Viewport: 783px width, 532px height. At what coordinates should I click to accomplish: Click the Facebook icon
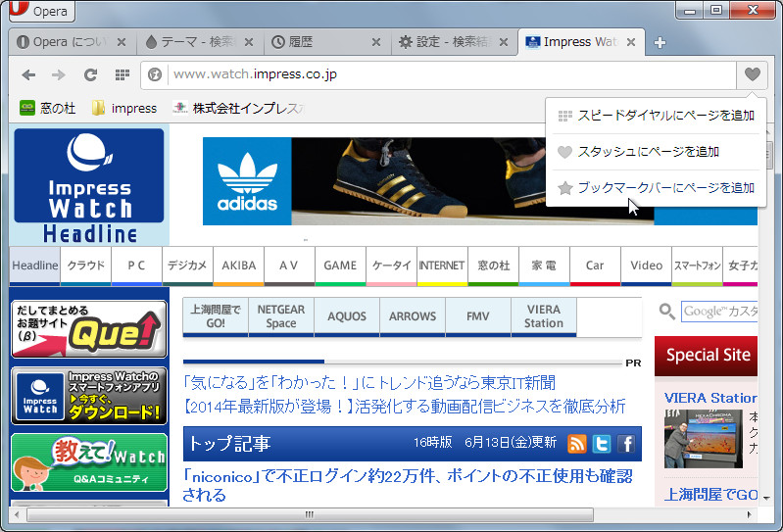(626, 444)
